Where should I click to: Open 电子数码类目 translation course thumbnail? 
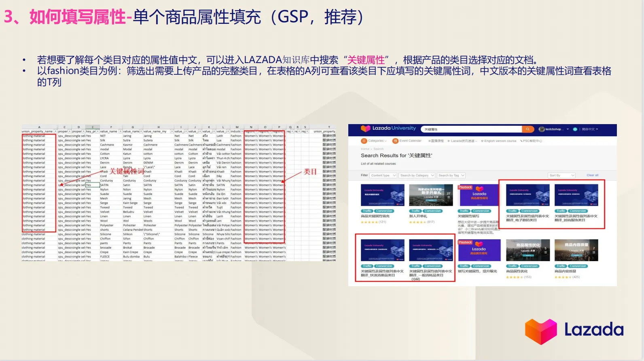pos(528,195)
